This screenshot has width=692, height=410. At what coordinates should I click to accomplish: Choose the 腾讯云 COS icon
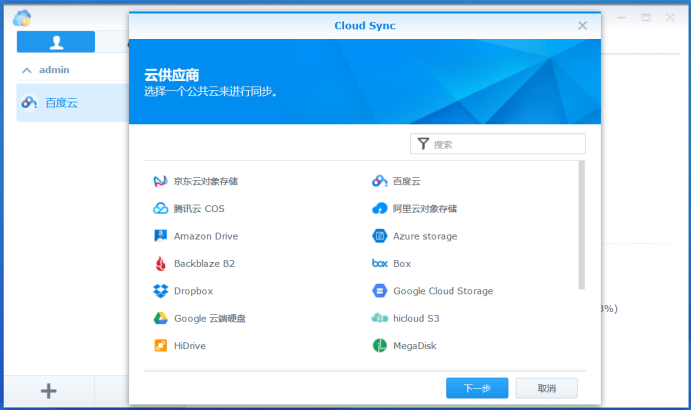click(160, 208)
